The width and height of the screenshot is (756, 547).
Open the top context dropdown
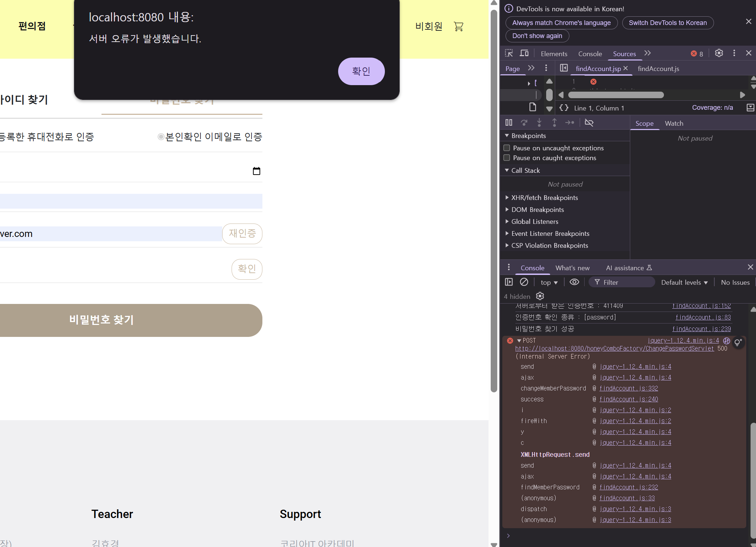coord(549,283)
